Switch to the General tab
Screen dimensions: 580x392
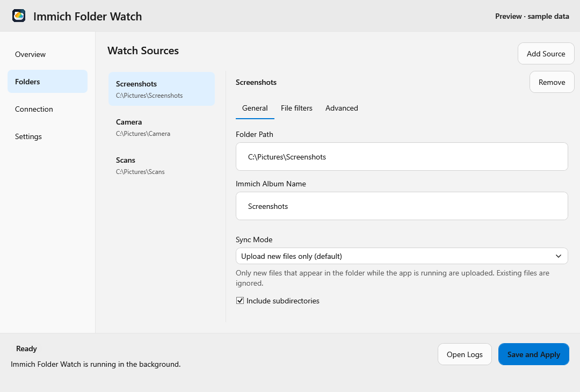point(255,108)
